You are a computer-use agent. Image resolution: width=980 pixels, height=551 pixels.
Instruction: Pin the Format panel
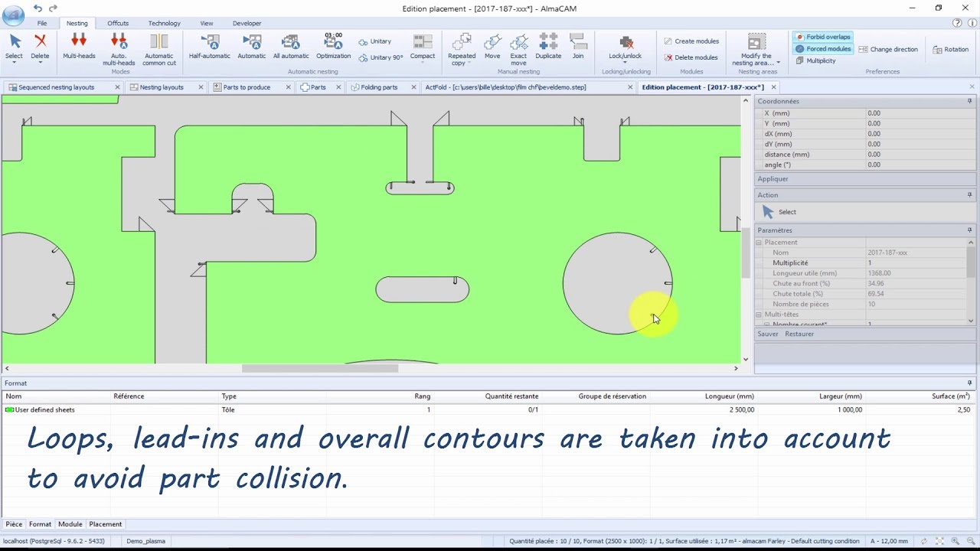click(x=970, y=383)
